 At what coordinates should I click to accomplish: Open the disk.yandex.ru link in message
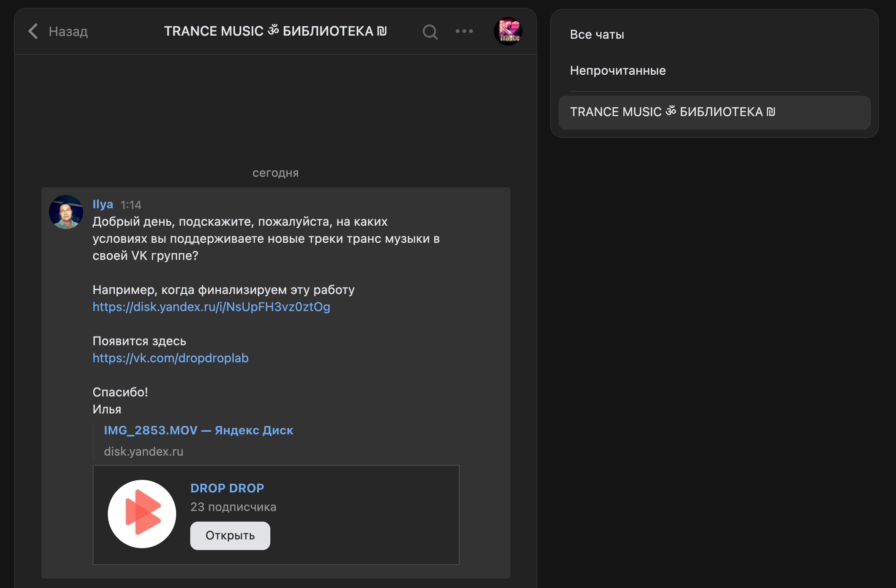point(211,307)
